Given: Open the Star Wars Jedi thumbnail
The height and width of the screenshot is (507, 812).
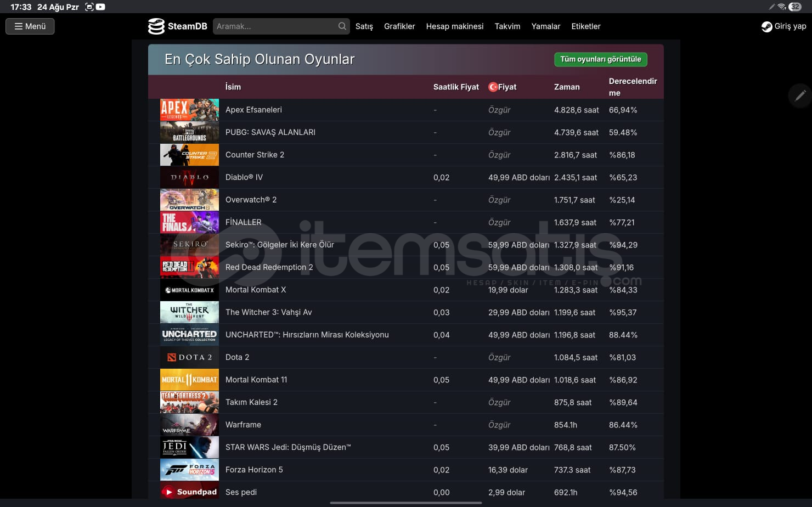Looking at the screenshot, I should [189, 447].
